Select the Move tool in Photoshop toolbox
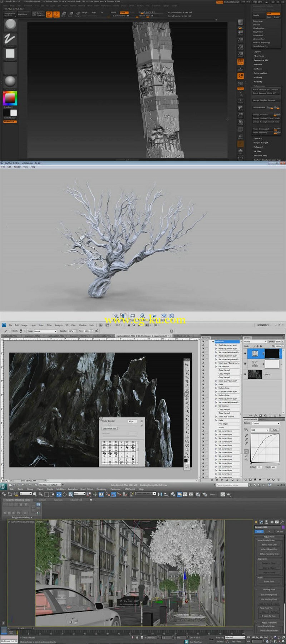Image resolution: width=286 pixels, height=644 pixels. 187,364
